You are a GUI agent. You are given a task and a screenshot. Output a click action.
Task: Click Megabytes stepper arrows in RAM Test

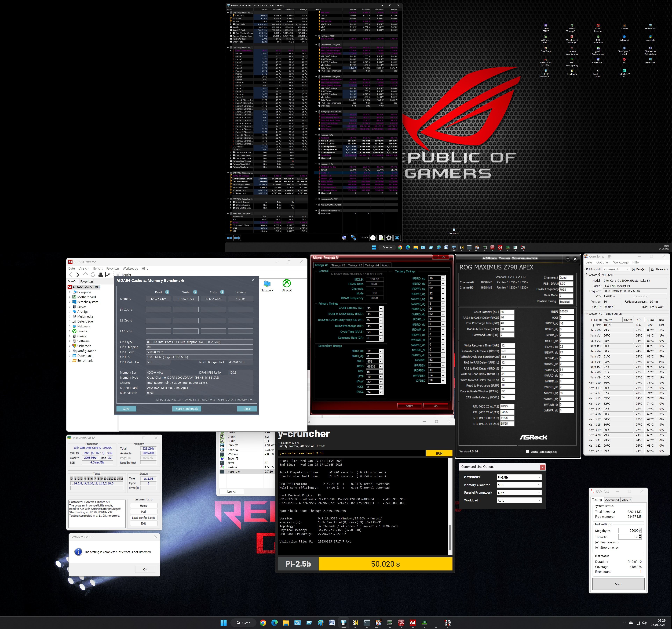pyautogui.click(x=640, y=531)
